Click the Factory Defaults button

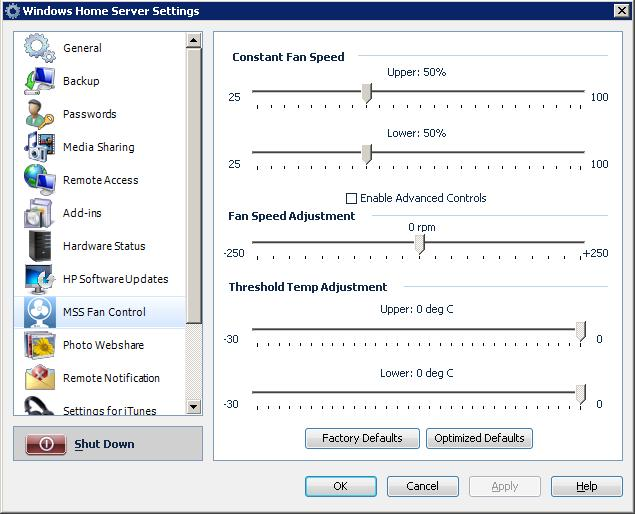[362, 438]
